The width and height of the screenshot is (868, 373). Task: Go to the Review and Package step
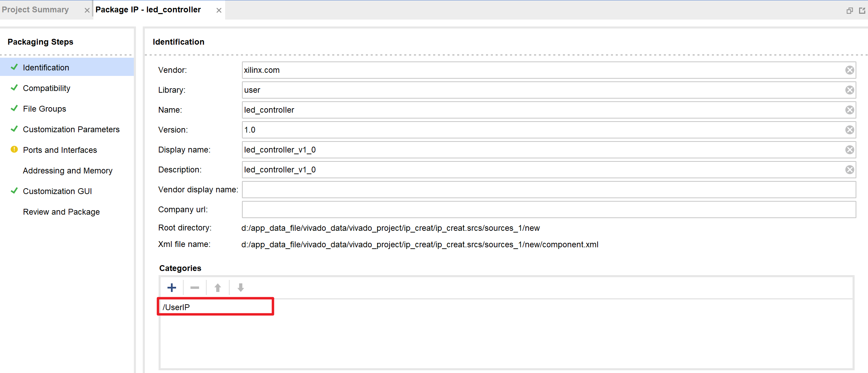(67, 212)
